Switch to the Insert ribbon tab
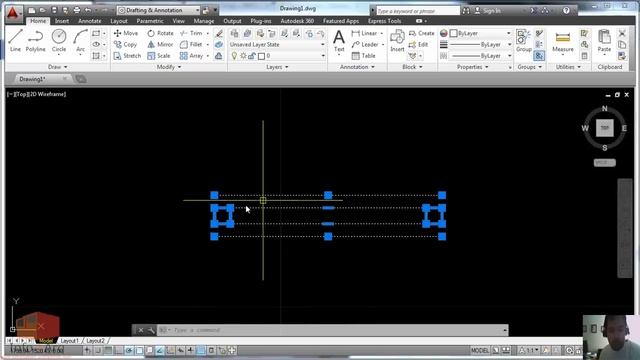This screenshot has height=360, width=640. coord(62,21)
